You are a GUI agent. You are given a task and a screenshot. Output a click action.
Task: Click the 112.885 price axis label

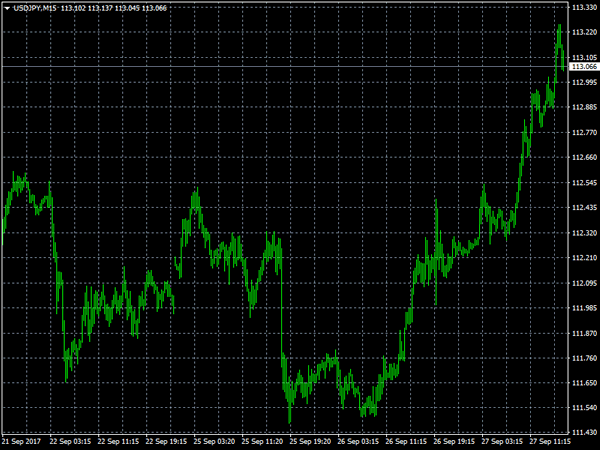click(x=584, y=108)
